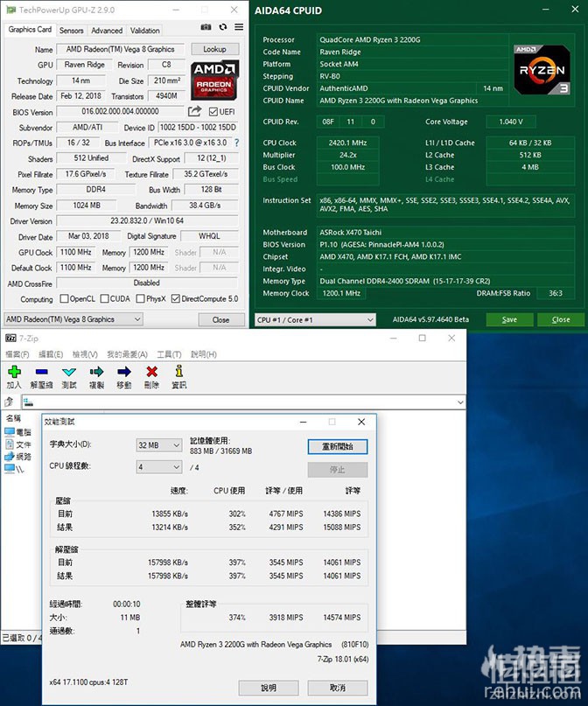Image resolution: width=588 pixels, height=706 pixels.
Task: Click the 取消 cancel button in benchmark dialog
Action: (x=337, y=688)
